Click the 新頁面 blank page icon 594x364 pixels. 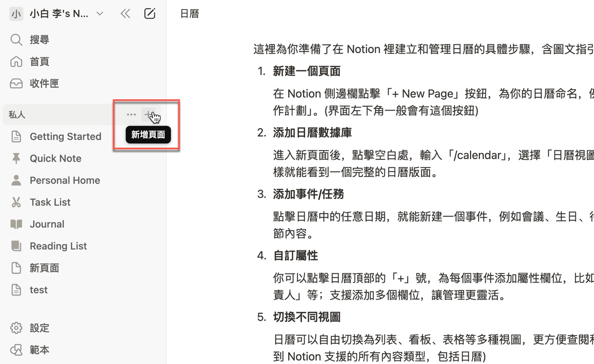16,268
